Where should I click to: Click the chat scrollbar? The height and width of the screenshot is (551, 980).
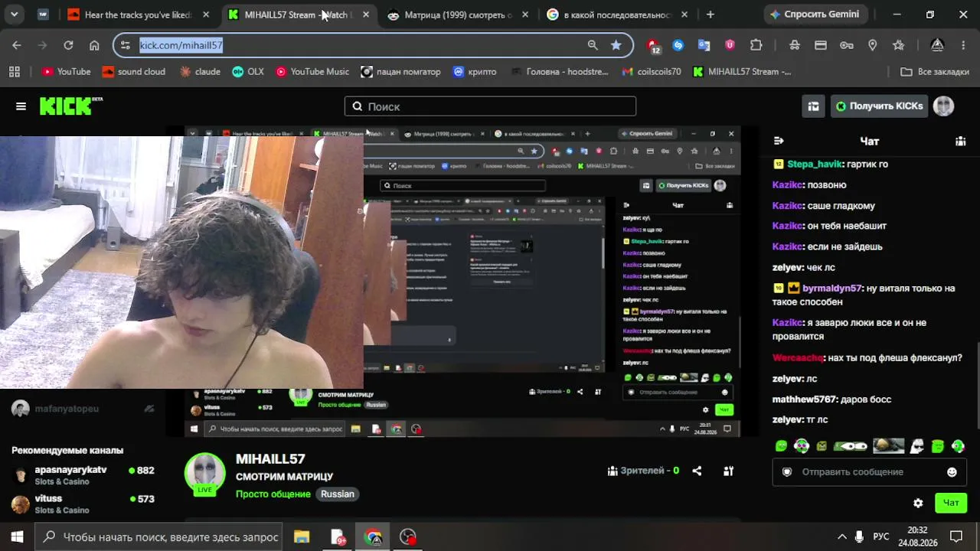[x=976, y=386]
